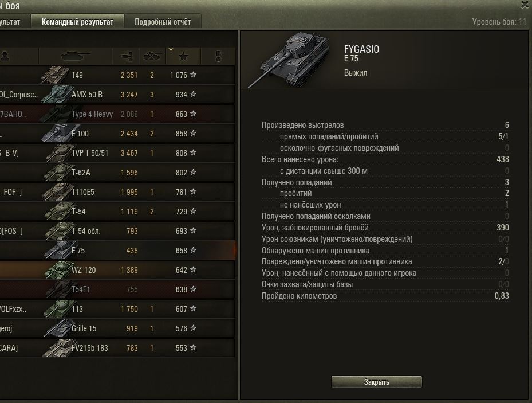Sort by destroyed vehicles column icon
532x403 pixels.
click(x=152, y=56)
